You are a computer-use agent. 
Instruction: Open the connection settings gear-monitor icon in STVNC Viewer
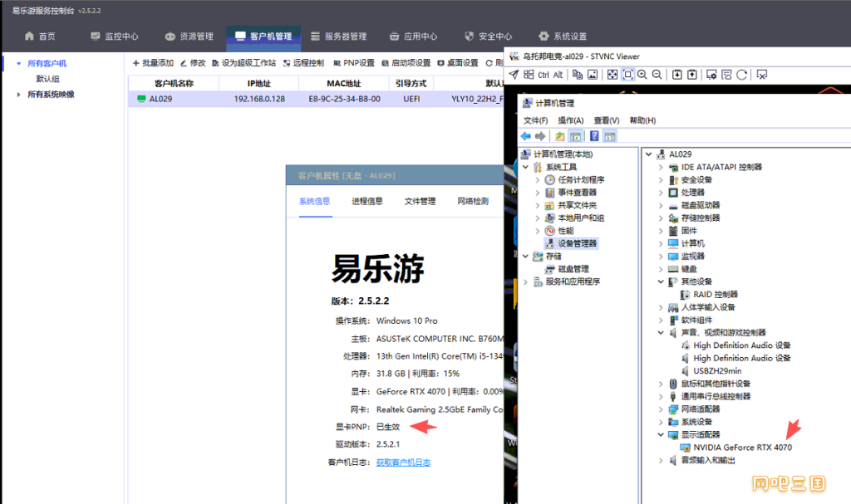[711, 75]
